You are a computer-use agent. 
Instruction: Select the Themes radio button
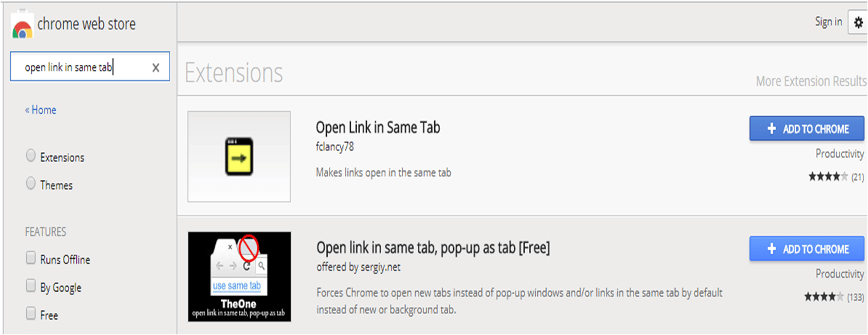[30, 184]
